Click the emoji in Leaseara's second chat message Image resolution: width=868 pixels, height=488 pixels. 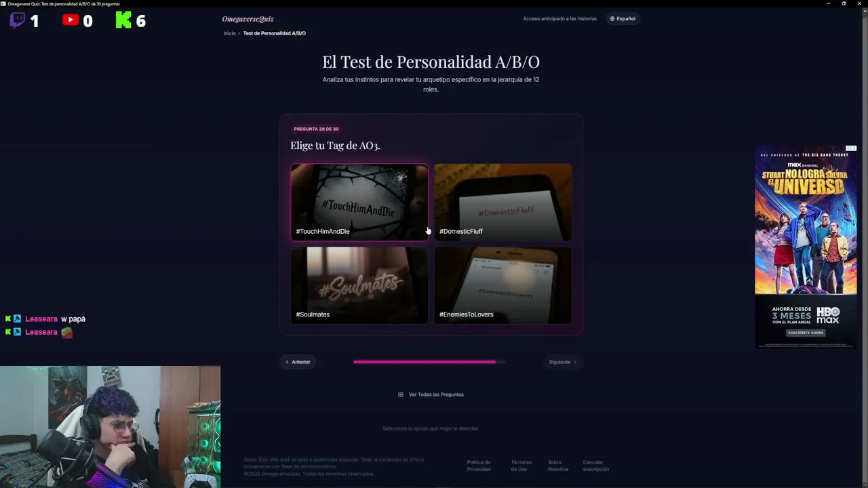66,332
